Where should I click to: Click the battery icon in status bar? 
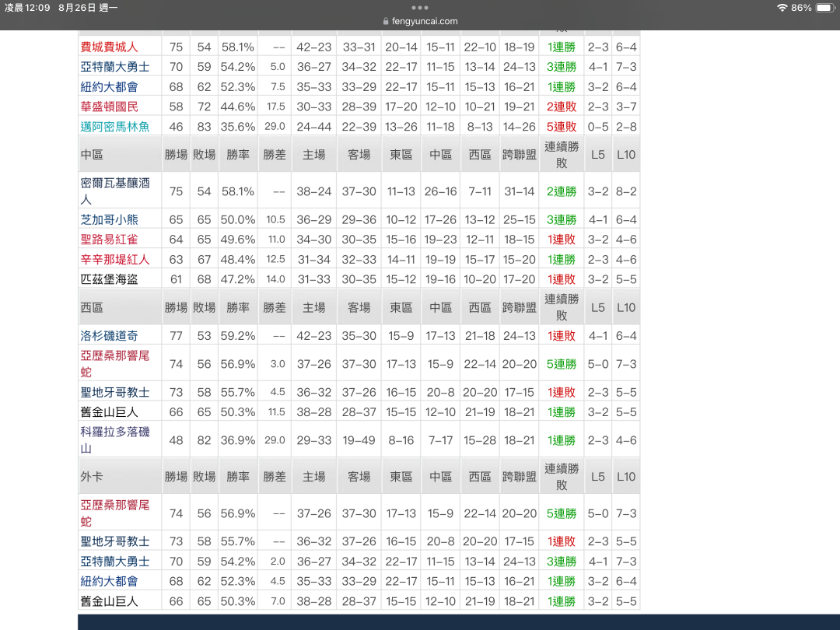coord(826,8)
